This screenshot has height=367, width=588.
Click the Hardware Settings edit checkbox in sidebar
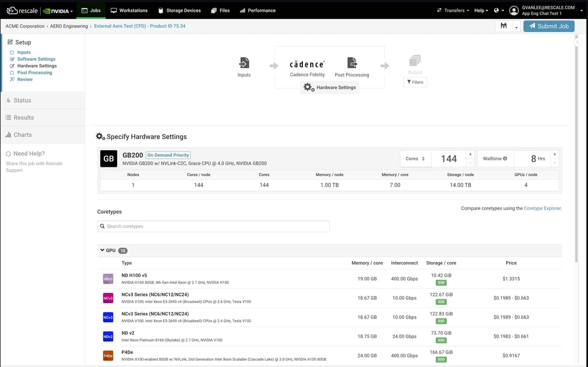point(12,66)
